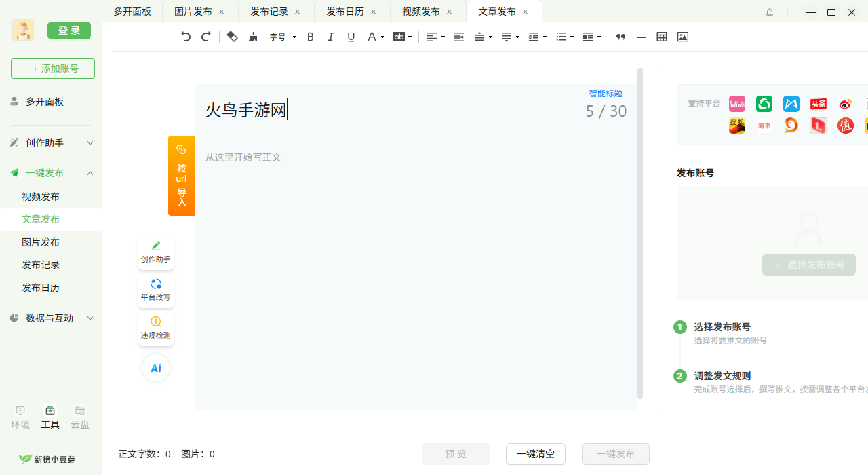868x475 pixels.
Task: Click the article title input field
Action: (393, 110)
